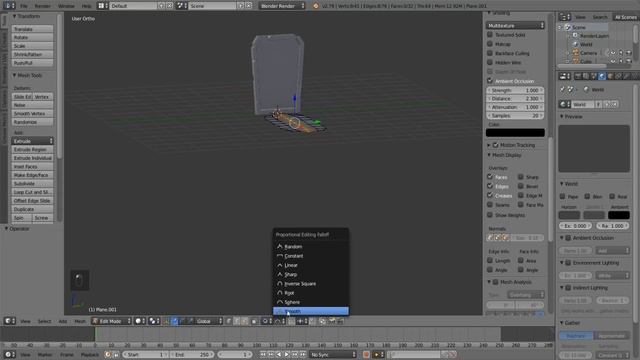Click Extrude Region button
Viewport: 640px width, 360px height.
pos(32,149)
